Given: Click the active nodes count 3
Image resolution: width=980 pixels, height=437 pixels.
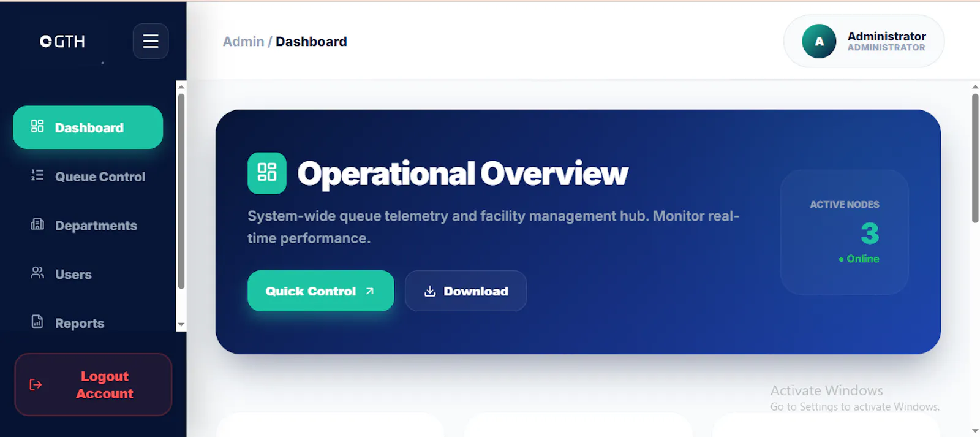Looking at the screenshot, I should 870,234.
